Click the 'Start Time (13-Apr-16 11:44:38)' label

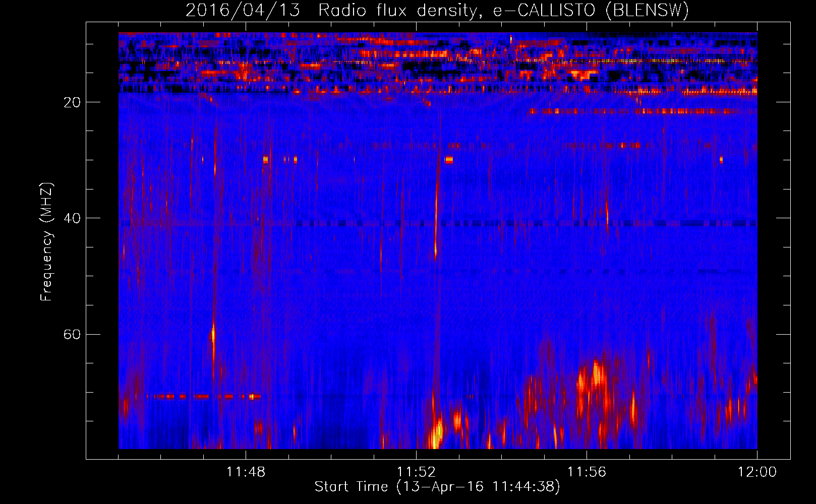tap(437, 487)
